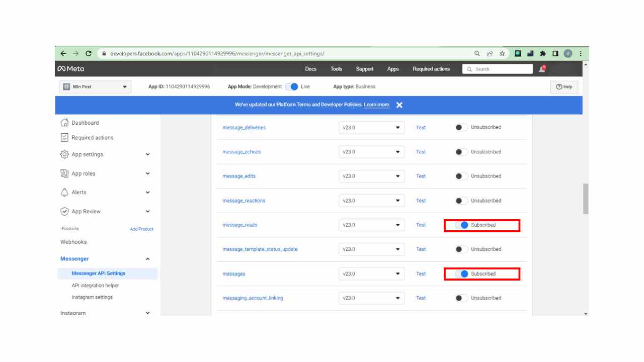Open the Docs menu item

310,69
